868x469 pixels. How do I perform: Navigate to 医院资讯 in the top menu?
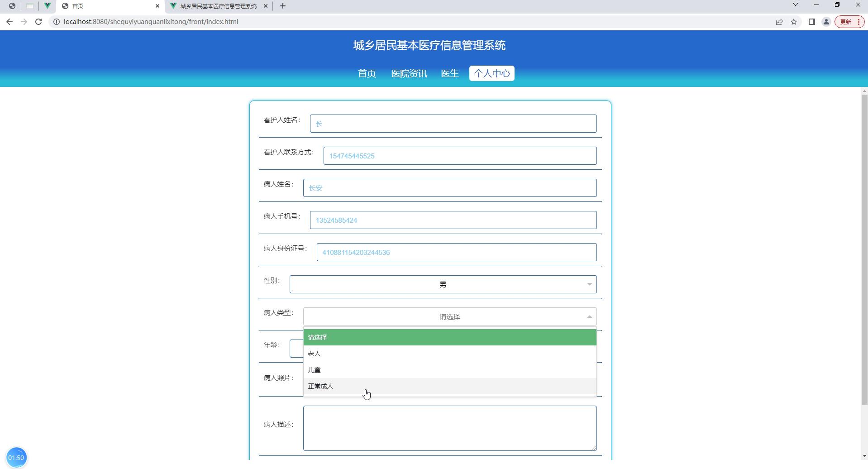coord(409,73)
